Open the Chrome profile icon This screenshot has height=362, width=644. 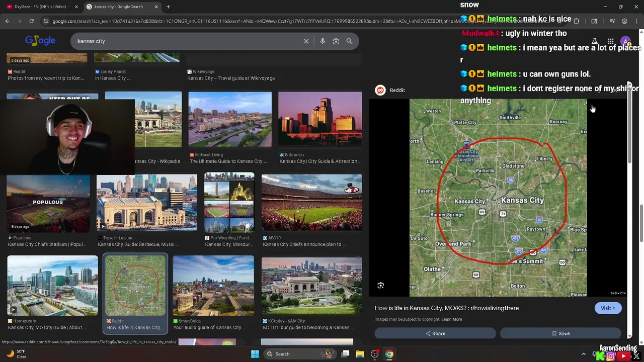624,21
